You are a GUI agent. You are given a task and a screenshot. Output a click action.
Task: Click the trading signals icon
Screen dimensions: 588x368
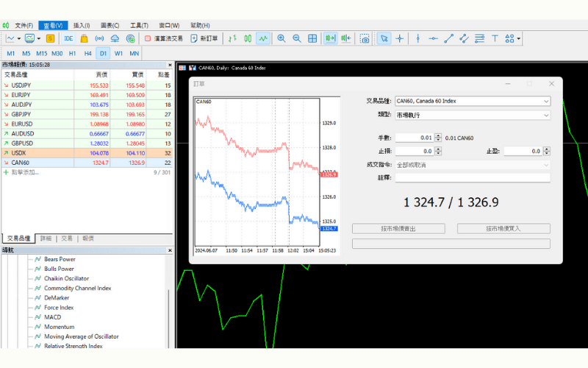[99, 38]
